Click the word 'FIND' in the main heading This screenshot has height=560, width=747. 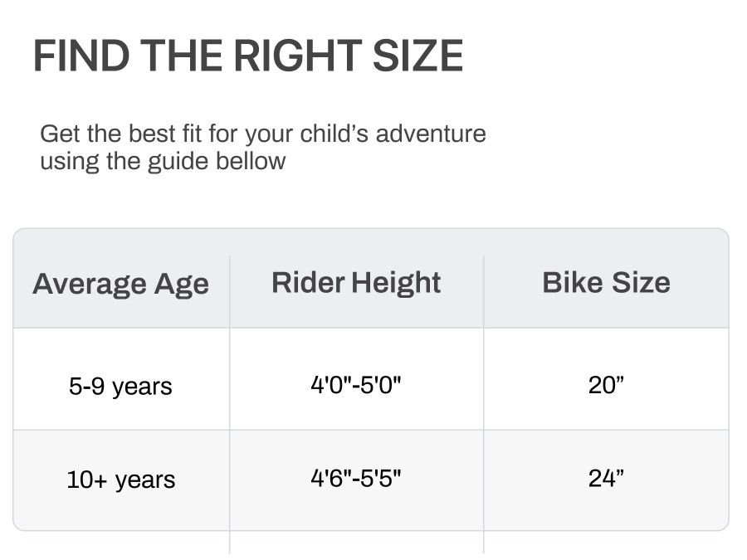tap(81, 56)
